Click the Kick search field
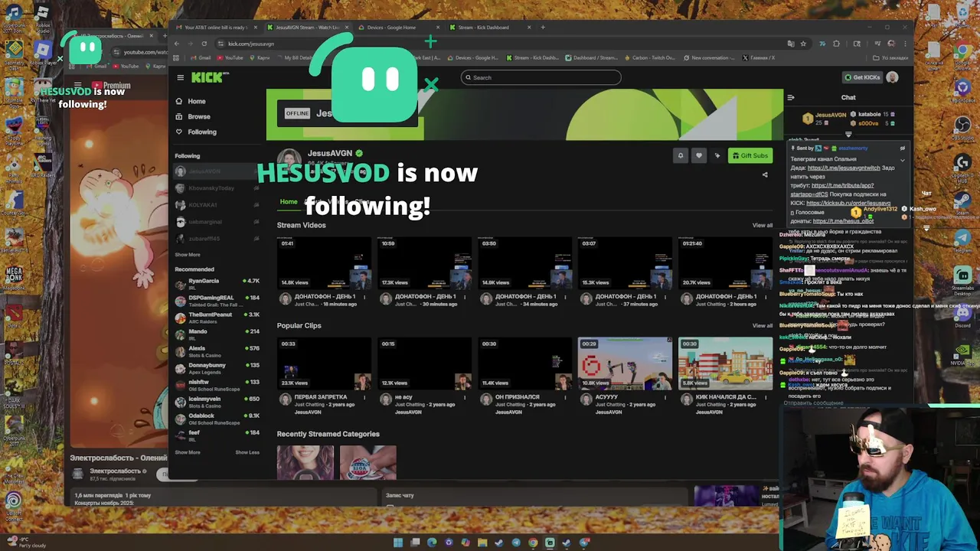Image resolution: width=980 pixels, height=551 pixels. [x=541, y=77]
